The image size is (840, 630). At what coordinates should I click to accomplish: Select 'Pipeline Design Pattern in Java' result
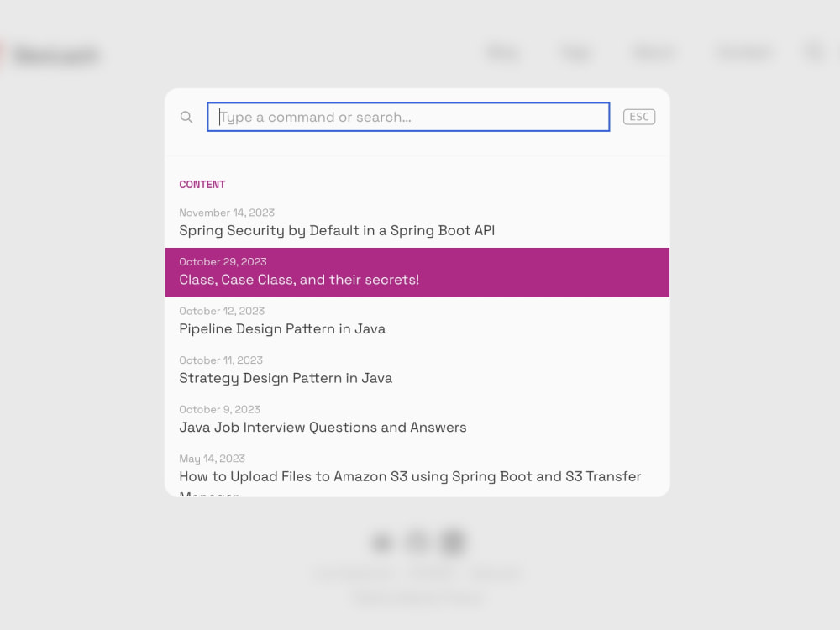point(417,322)
